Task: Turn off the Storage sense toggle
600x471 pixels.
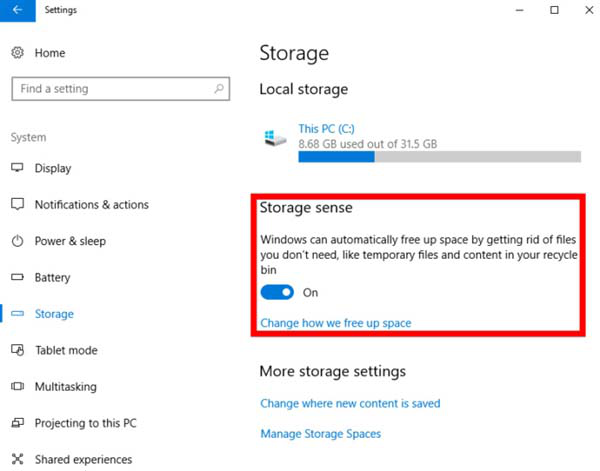Action: tap(279, 292)
